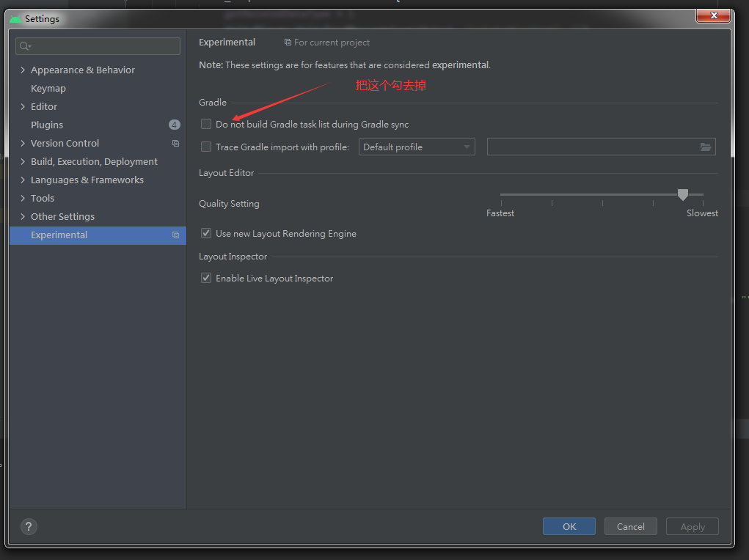Focus the settings search field
Screen dimensions: 749x560
(98, 46)
